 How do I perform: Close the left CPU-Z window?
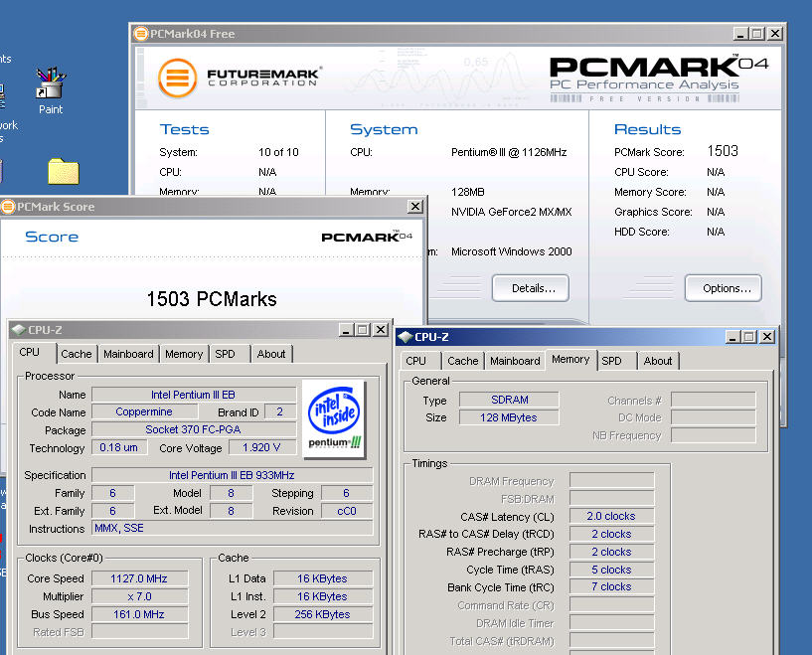coord(381,330)
